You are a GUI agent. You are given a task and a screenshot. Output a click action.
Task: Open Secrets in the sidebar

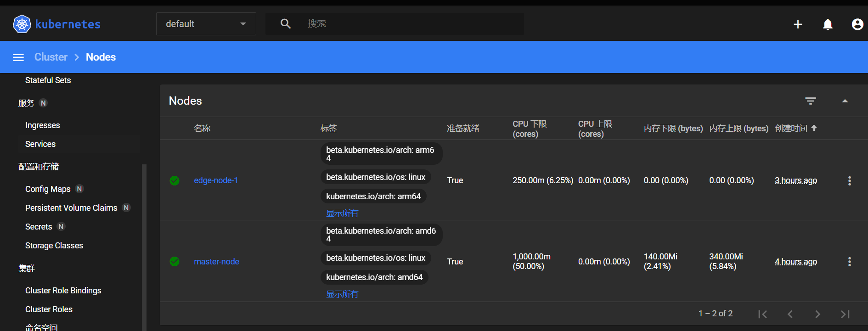click(x=39, y=227)
